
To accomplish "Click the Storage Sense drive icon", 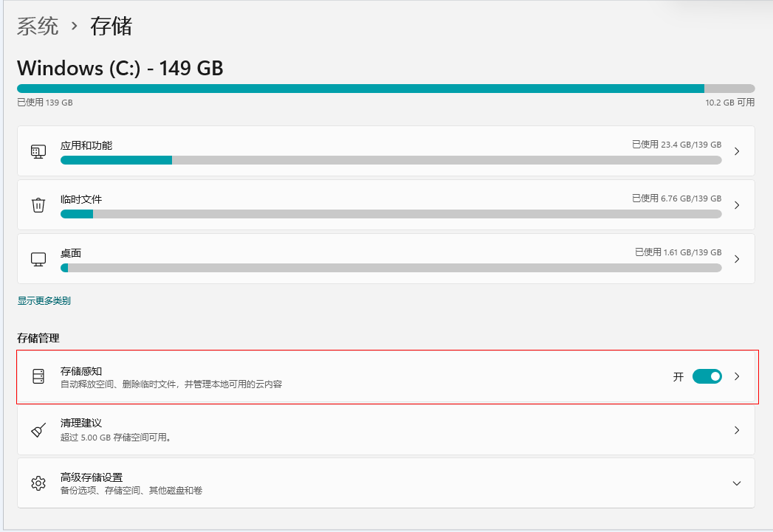I will [x=38, y=376].
